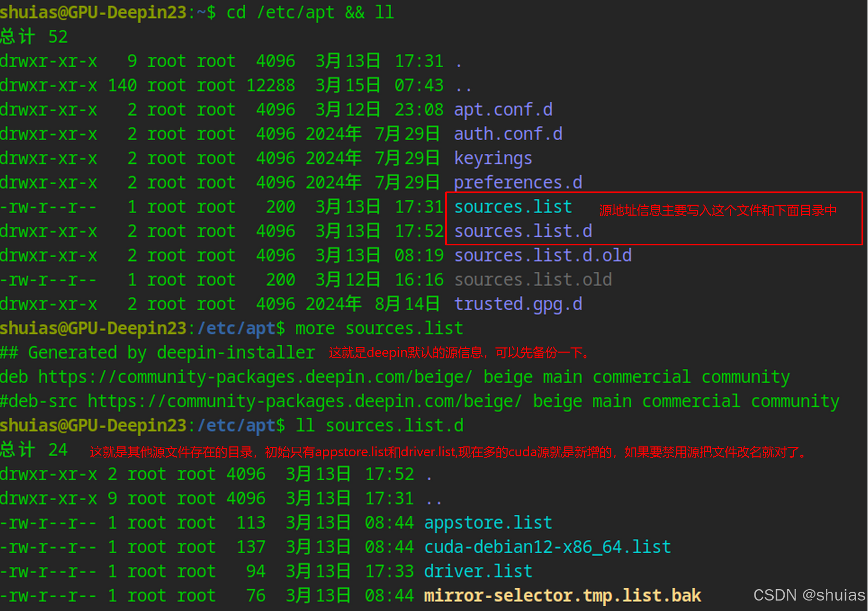Select the preferences.d directory entry
The width and height of the screenshot is (868, 611).
pyautogui.click(x=518, y=183)
